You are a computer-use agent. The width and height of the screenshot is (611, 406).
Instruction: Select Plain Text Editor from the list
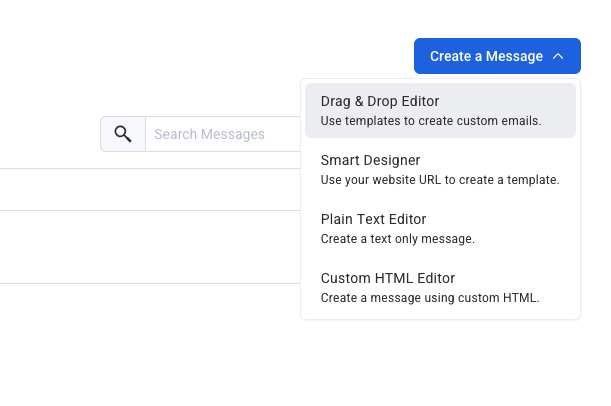[x=373, y=219]
